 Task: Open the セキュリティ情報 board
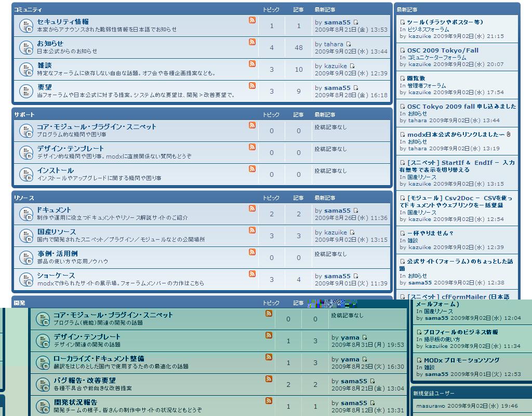(63, 22)
